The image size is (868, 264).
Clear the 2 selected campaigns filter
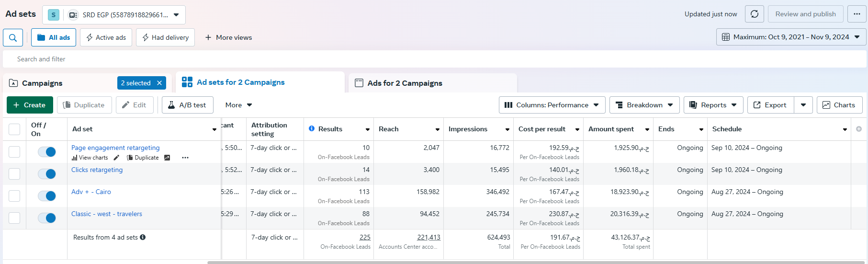(x=159, y=83)
